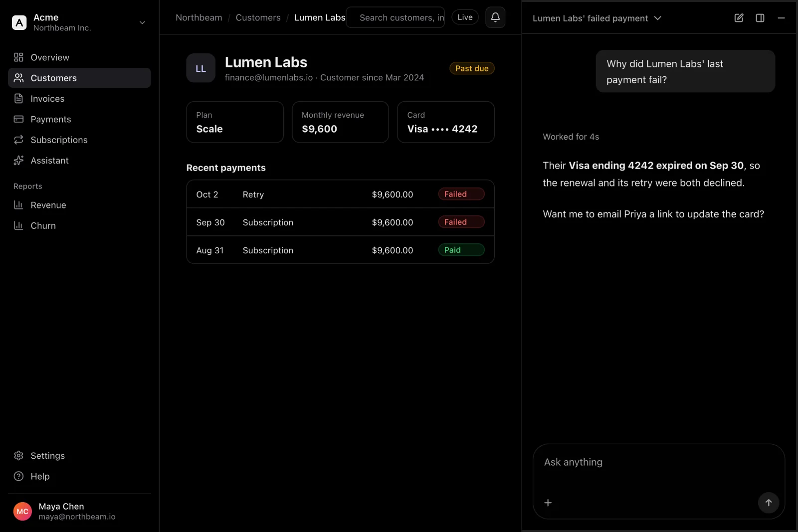This screenshot has width=798, height=532.
Task: Click the Assistant sparkle icon
Action: click(x=18, y=161)
